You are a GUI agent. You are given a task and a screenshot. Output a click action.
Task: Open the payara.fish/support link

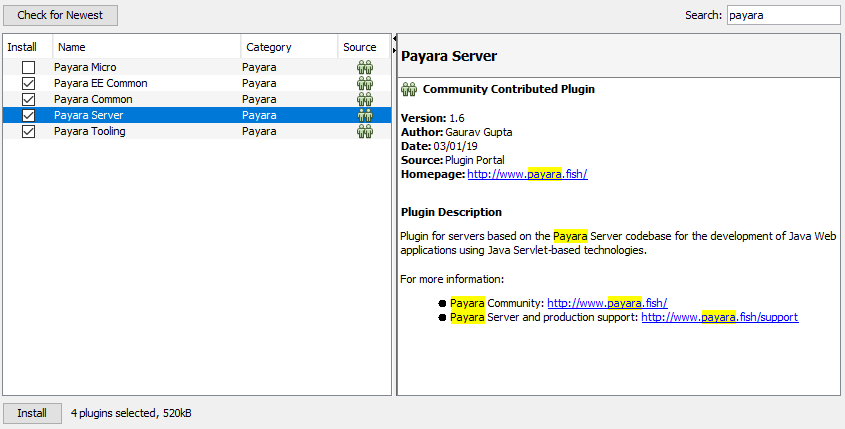click(x=719, y=317)
